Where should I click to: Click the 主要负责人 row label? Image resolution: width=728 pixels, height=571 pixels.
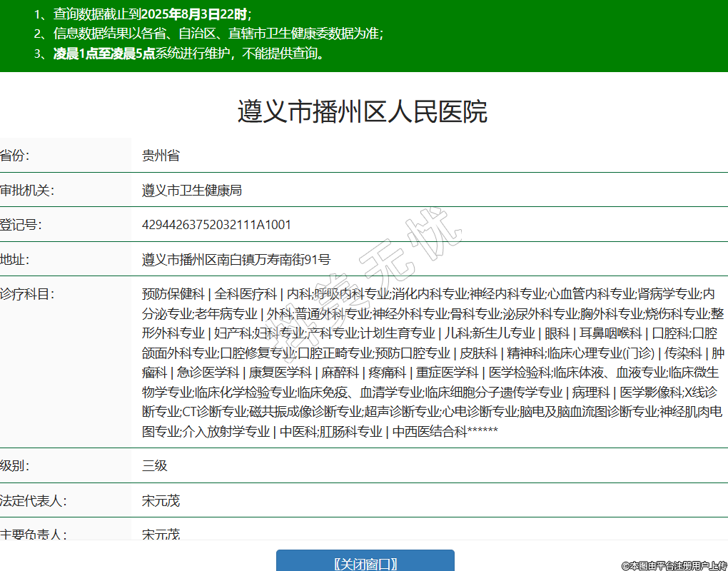[x=33, y=534]
